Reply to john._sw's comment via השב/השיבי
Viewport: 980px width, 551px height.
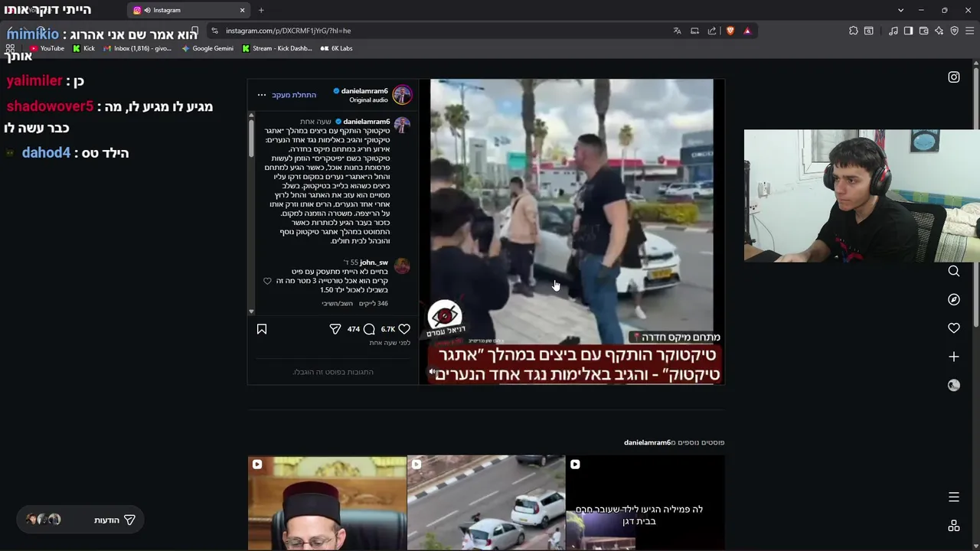coord(338,304)
